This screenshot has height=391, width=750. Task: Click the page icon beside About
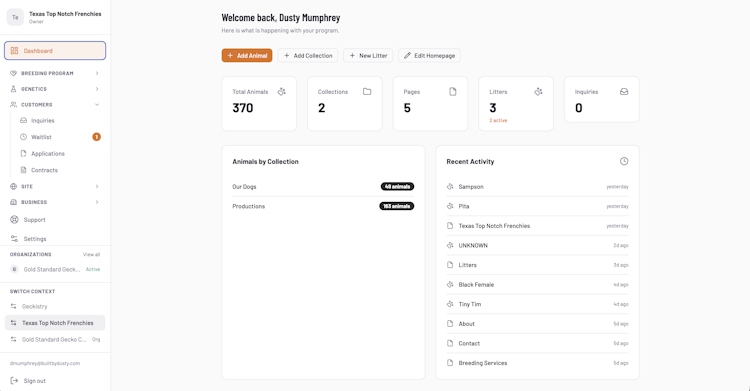pyautogui.click(x=450, y=324)
